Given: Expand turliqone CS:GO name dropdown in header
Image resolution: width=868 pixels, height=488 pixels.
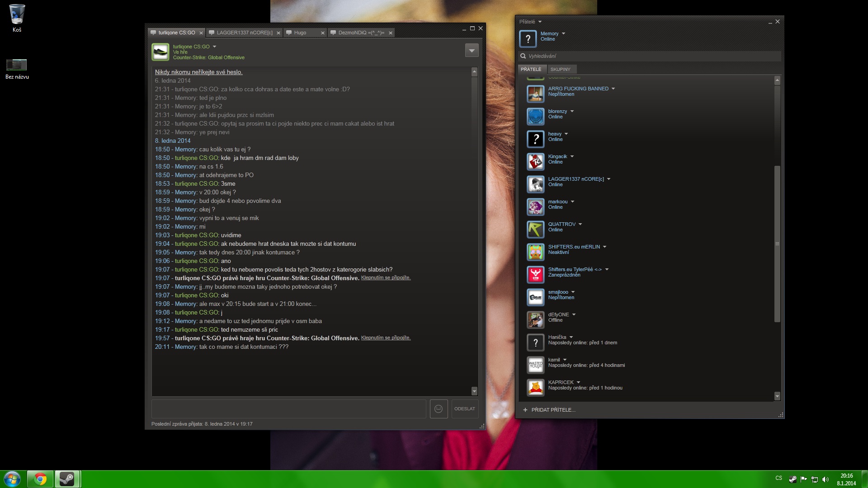Looking at the screenshot, I should tap(214, 47).
